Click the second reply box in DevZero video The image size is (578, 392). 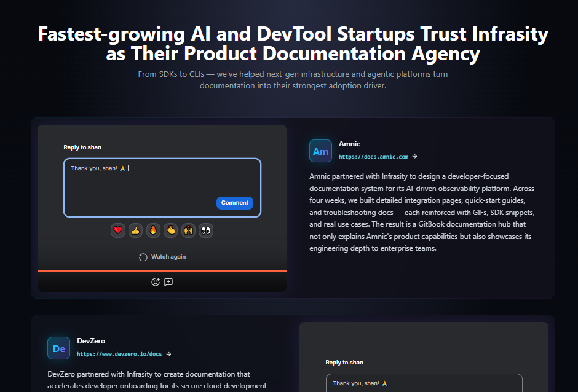[424, 383]
